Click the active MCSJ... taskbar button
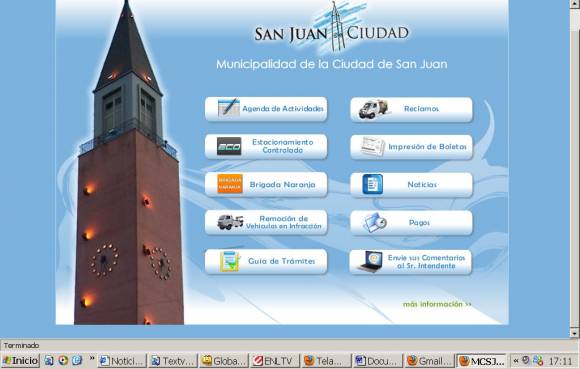Image resolution: width=580 pixels, height=369 pixels. pos(481,361)
